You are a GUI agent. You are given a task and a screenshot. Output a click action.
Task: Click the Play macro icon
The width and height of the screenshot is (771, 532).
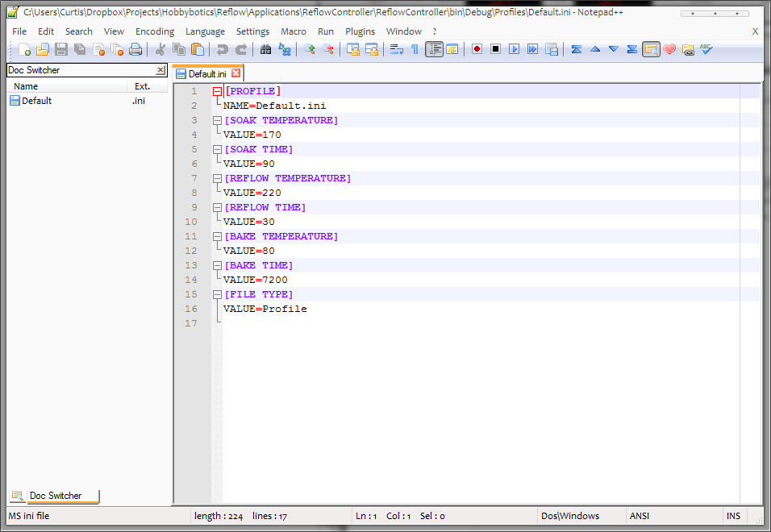point(514,49)
